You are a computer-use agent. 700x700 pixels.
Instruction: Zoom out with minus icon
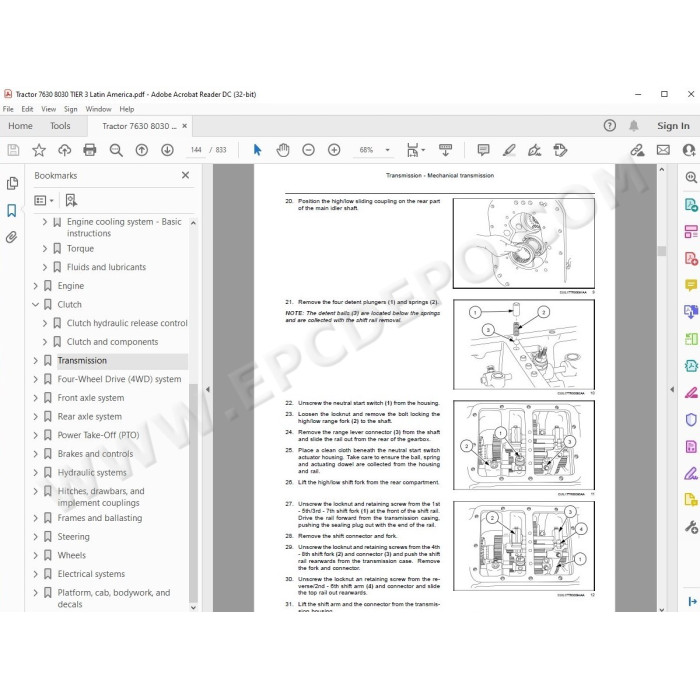click(308, 150)
